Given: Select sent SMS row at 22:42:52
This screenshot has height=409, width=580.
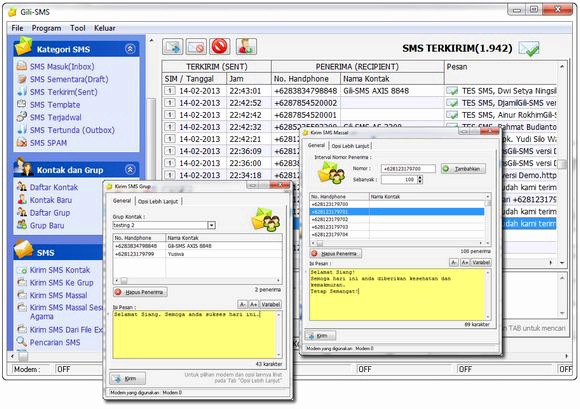Looking at the screenshot, I should point(359,103).
